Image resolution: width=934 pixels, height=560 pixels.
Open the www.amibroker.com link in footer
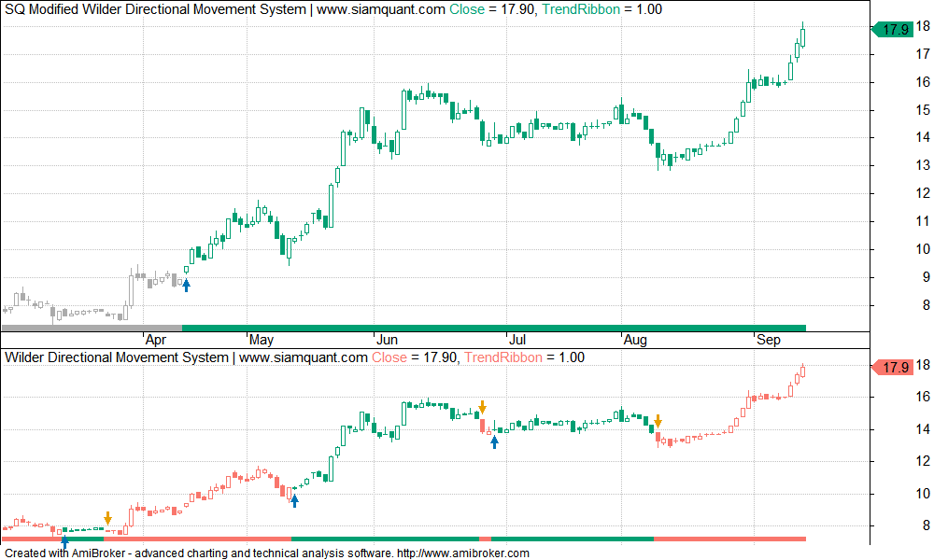coord(463,553)
